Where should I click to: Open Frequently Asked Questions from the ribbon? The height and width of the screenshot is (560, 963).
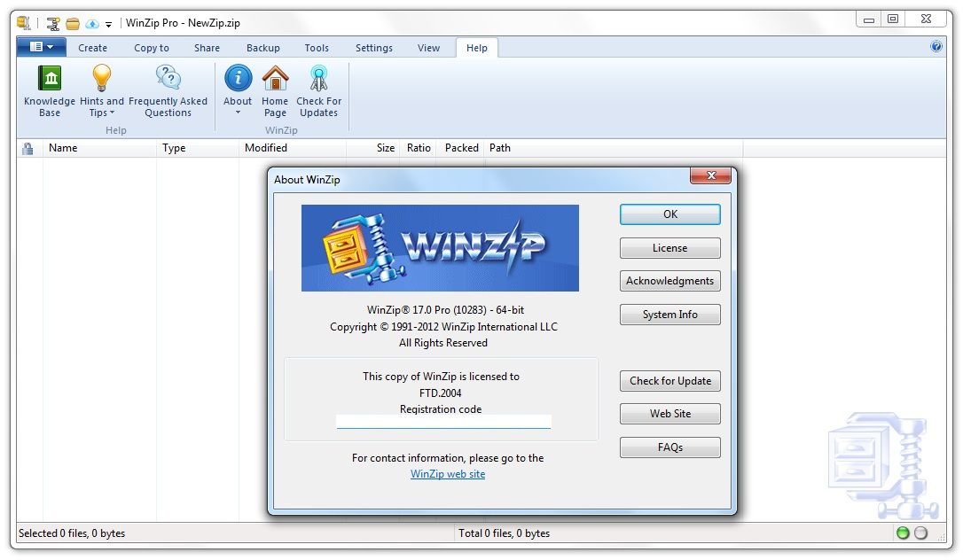click(168, 90)
